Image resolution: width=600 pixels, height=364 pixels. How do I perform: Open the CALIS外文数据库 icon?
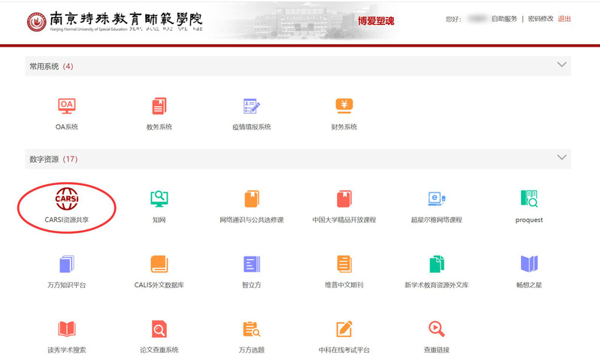click(159, 264)
